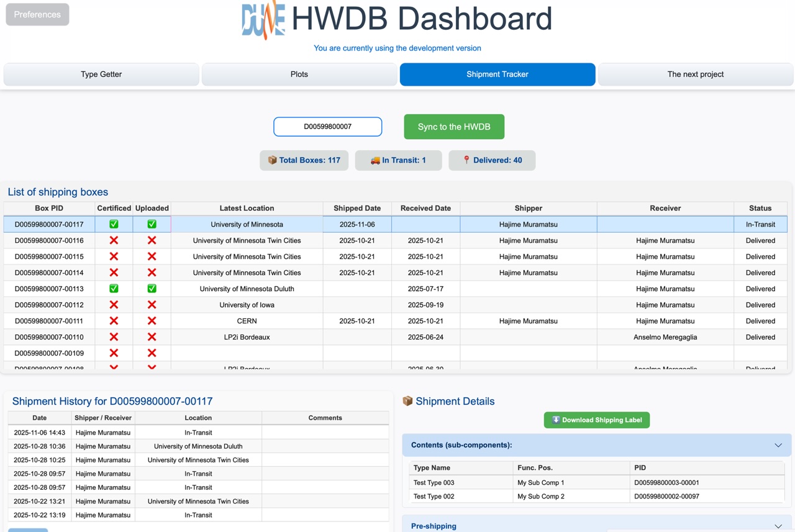The width and height of the screenshot is (795, 532).
Task: Switch to the Type Getter tab
Action: click(101, 74)
